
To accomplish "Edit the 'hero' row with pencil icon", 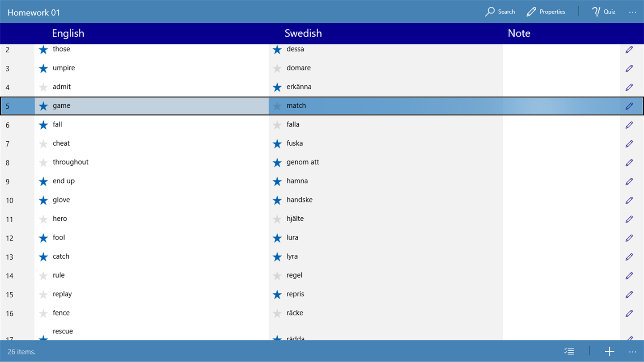I will pos(629,219).
